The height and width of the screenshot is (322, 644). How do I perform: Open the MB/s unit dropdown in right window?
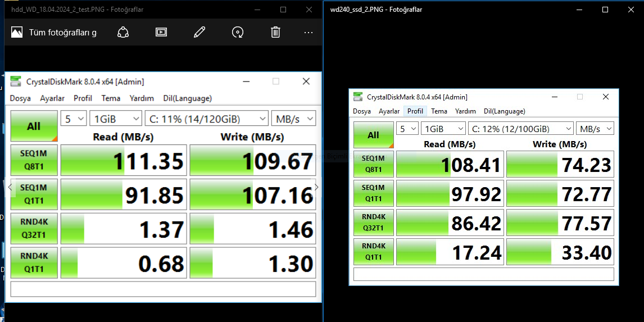(595, 129)
